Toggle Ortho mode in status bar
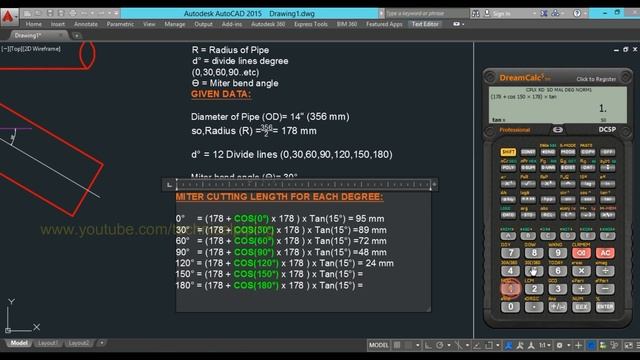This screenshot has height=360, width=640. [428, 345]
